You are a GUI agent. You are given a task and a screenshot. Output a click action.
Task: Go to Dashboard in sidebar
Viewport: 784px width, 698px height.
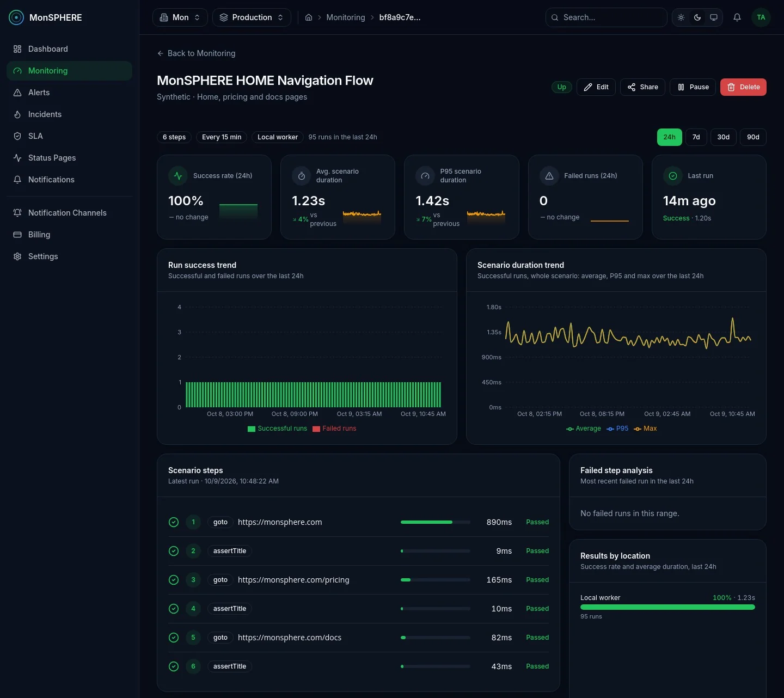(69, 49)
